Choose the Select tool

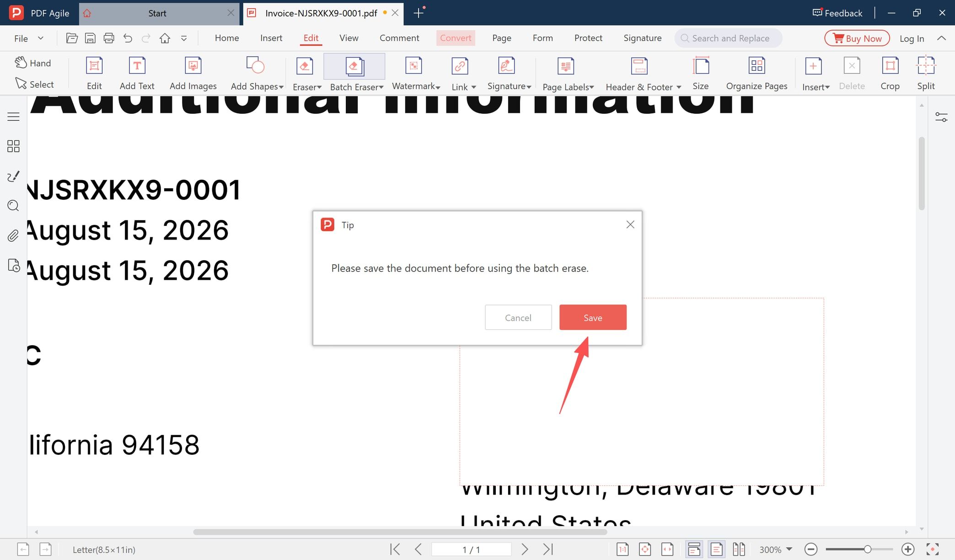tap(34, 84)
